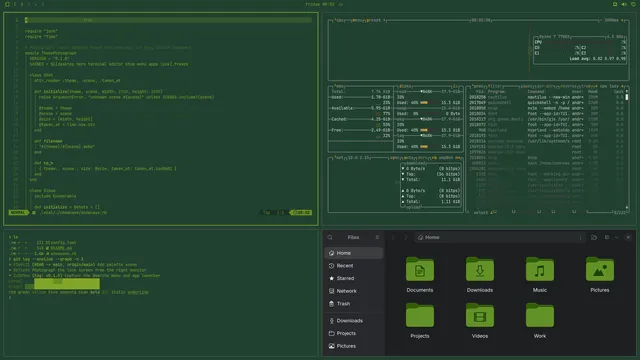
Task: Open the path bar three-dot menu
Action: pos(580,238)
